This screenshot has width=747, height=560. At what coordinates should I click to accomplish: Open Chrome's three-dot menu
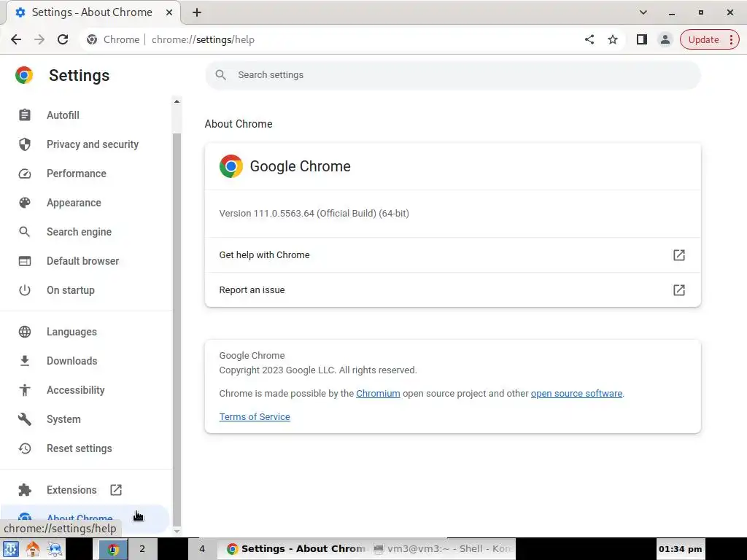click(x=731, y=39)
